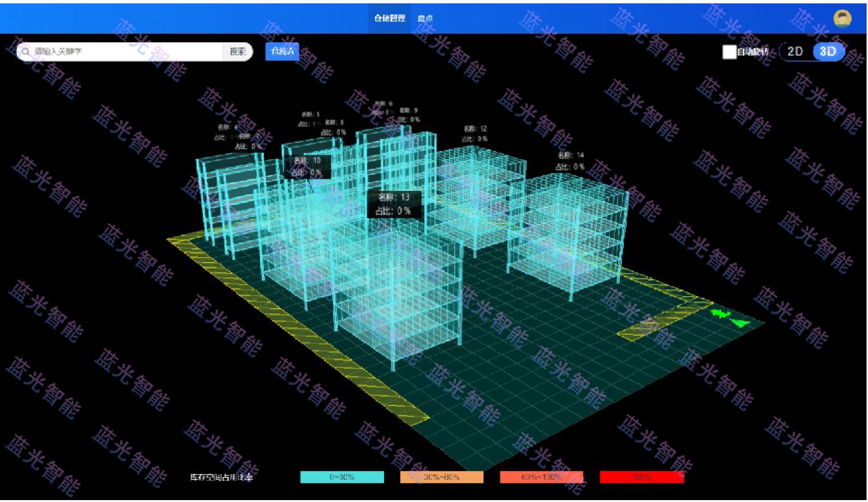Viewport: 868px width, 502px height.
Task: Focus the keyword search input field
Action: pyautogui.click(x=120, y=51)
